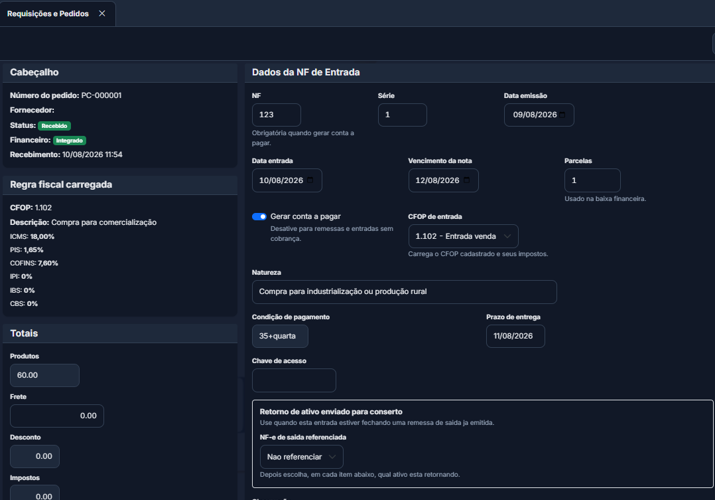The image size is (715, 500).
Task: Click the CBS: 0% value
Action: (24, 304)
